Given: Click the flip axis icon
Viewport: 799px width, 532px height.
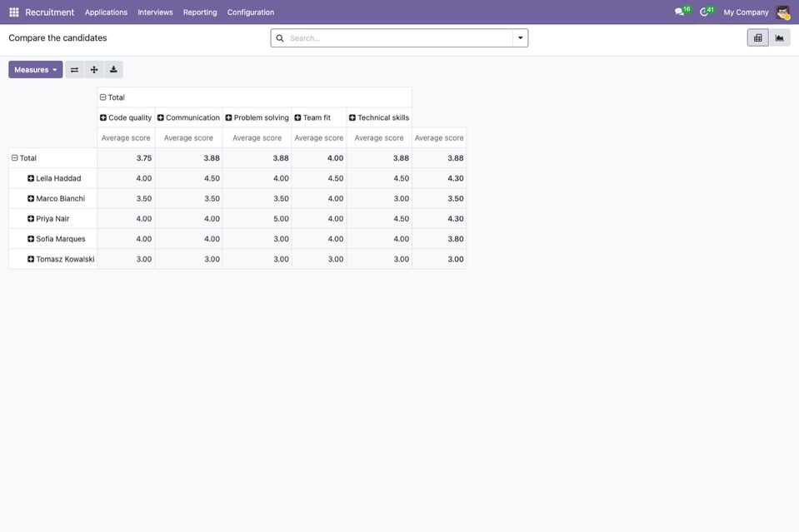Looking at the screenshot, I should 74,70.
